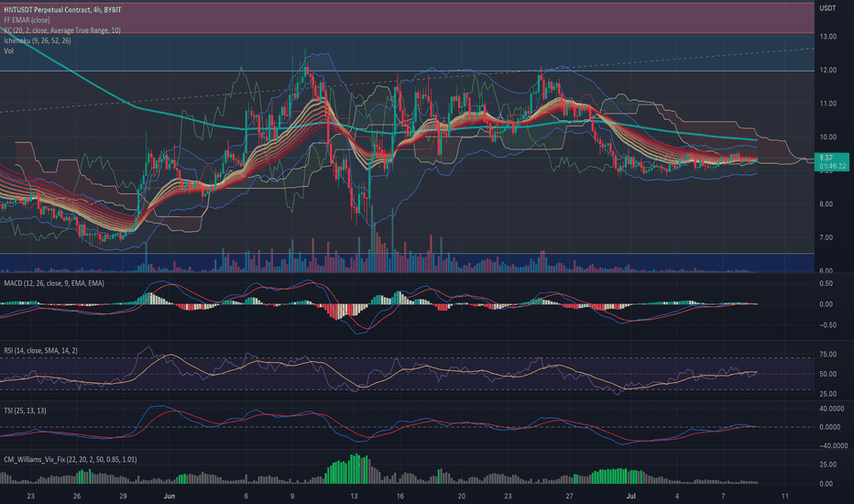The height and width of the screenshot is (504, 854).
Task: Click date 11 on the time axis
Action: (x=785, y=497)
